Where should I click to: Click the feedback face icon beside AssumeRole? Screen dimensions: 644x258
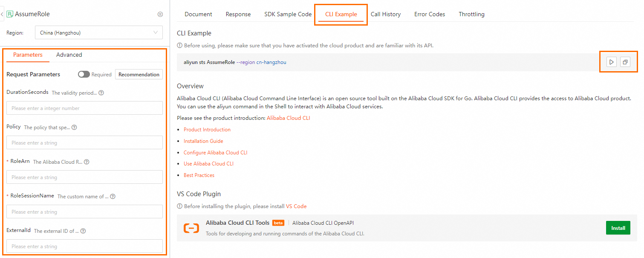click(x=160, y=14)
